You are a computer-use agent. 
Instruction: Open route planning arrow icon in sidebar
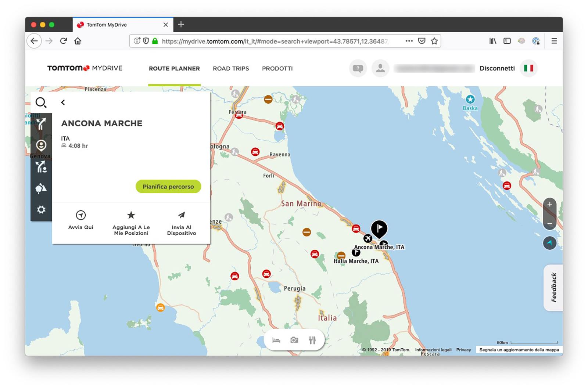tap(41, 124)
